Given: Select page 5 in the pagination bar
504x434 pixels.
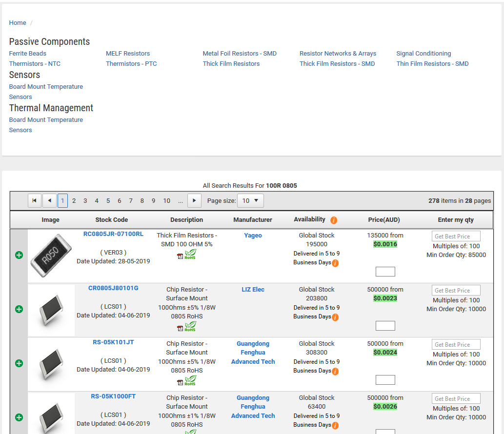Looking at the screenshot, I should tap(108, 200).
